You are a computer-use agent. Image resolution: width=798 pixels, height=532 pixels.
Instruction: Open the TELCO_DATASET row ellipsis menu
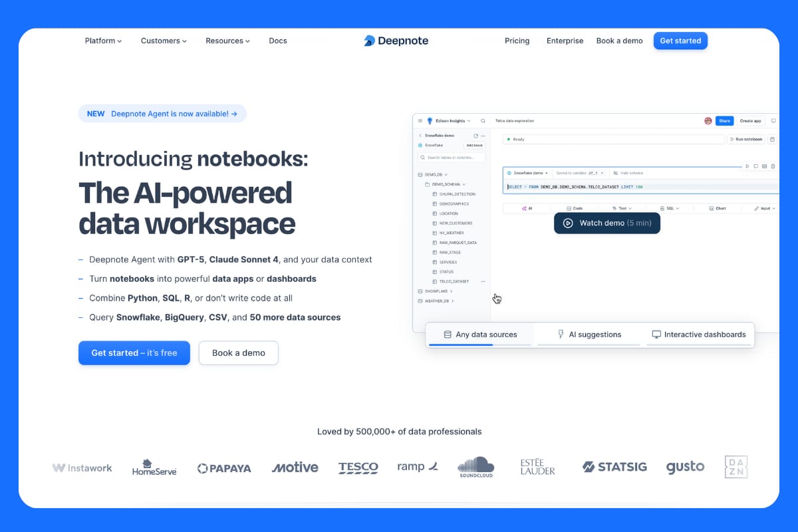point(483,281)
